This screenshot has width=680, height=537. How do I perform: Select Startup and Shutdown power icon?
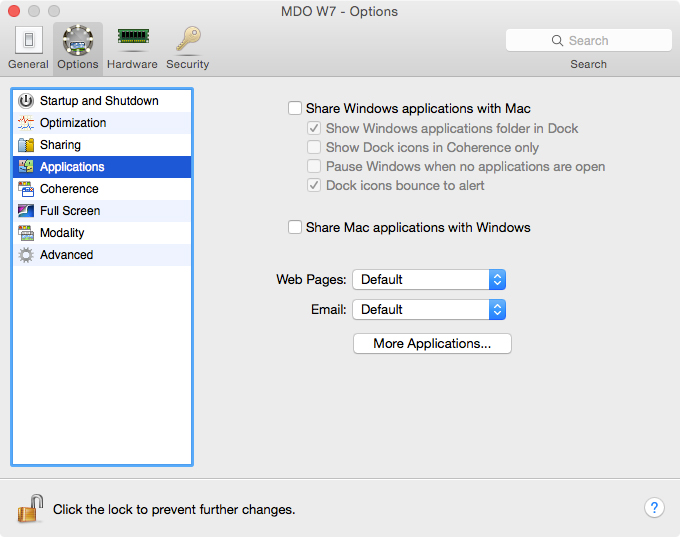[x=26, y=101]
